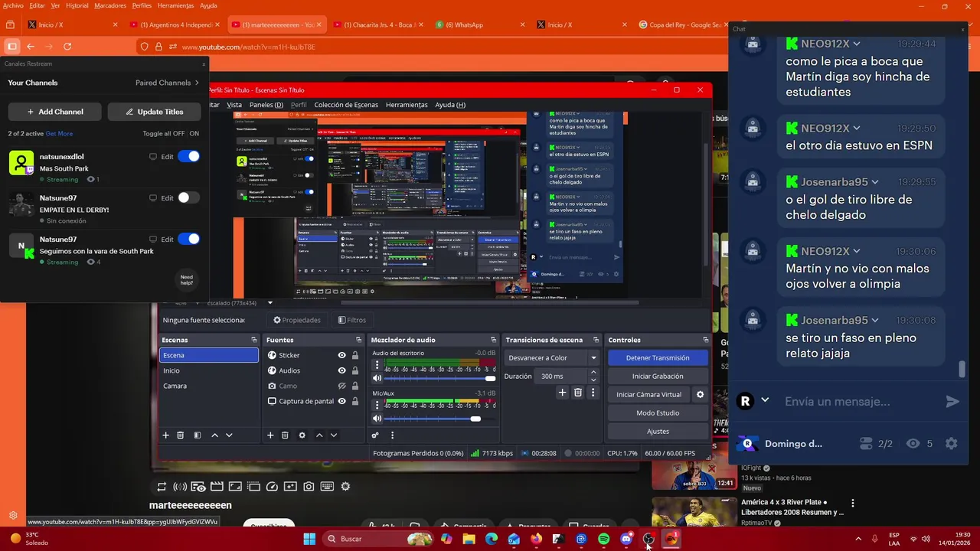Delete the selected scene with trash icon
The image size is (980, 551).
pos(181,435)
